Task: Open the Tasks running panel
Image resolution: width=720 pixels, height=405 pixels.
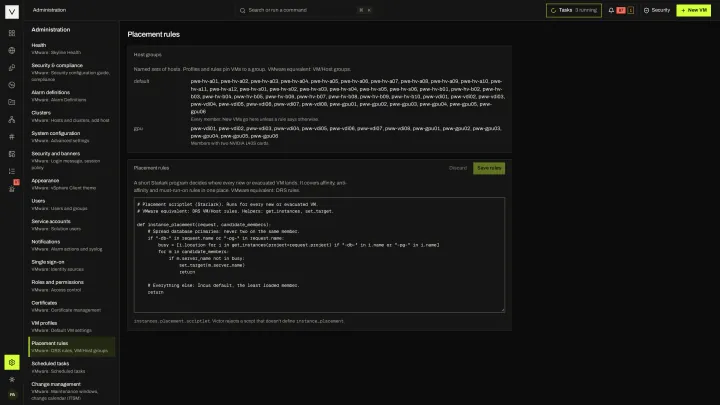Action: [574, 10]
